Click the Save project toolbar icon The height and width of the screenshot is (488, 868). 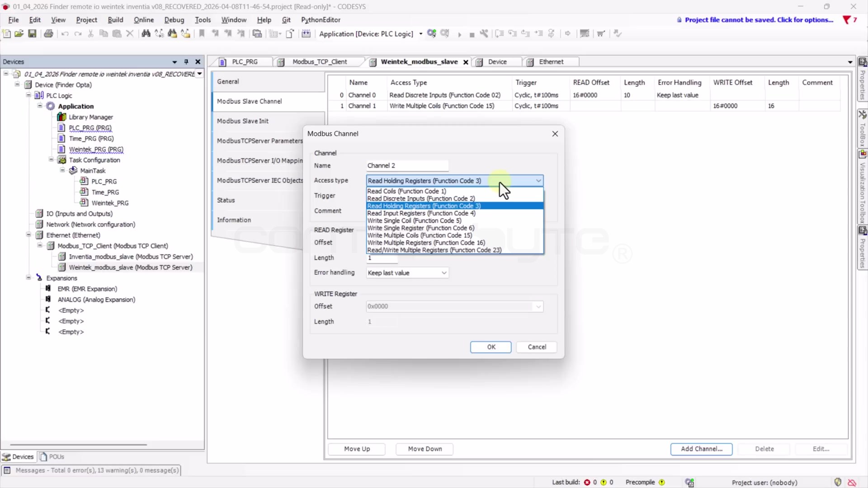tap(32, 33)
